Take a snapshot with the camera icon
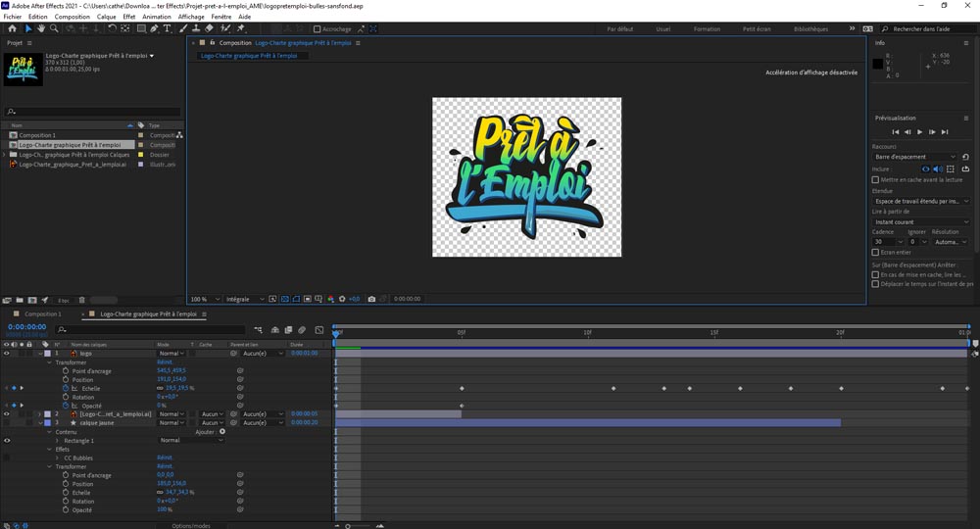The height and width of the screenshot is (529, 980). [371, 299]
